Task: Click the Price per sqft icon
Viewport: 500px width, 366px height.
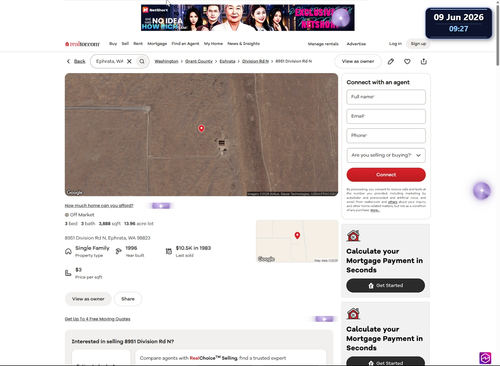Action: tap(68, 273)
